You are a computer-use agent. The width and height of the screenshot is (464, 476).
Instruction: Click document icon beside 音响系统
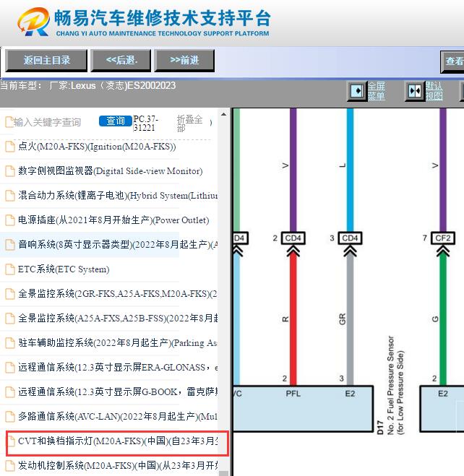point(10,245)
